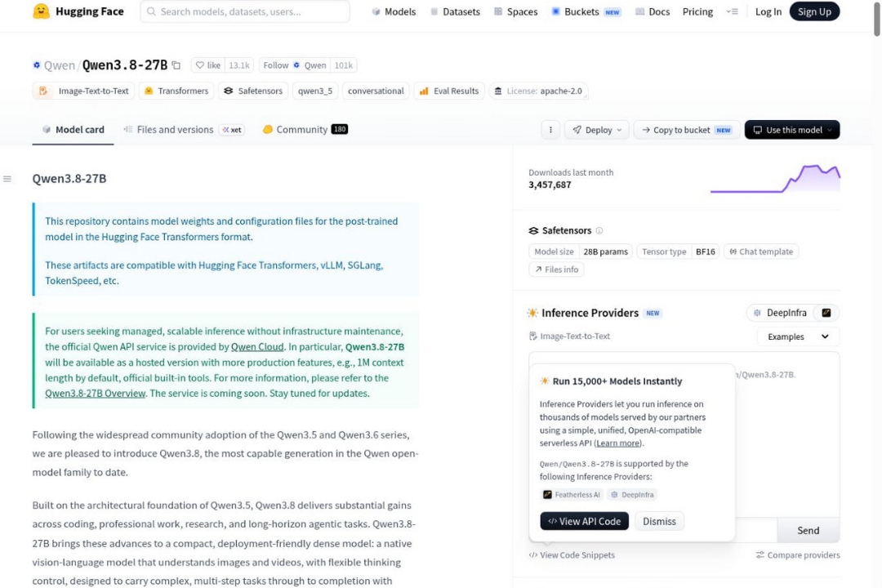The width and height of the screenshot is (882, 588).
Task: Dismiss the inference providers popup
Action: coord(659,522)
